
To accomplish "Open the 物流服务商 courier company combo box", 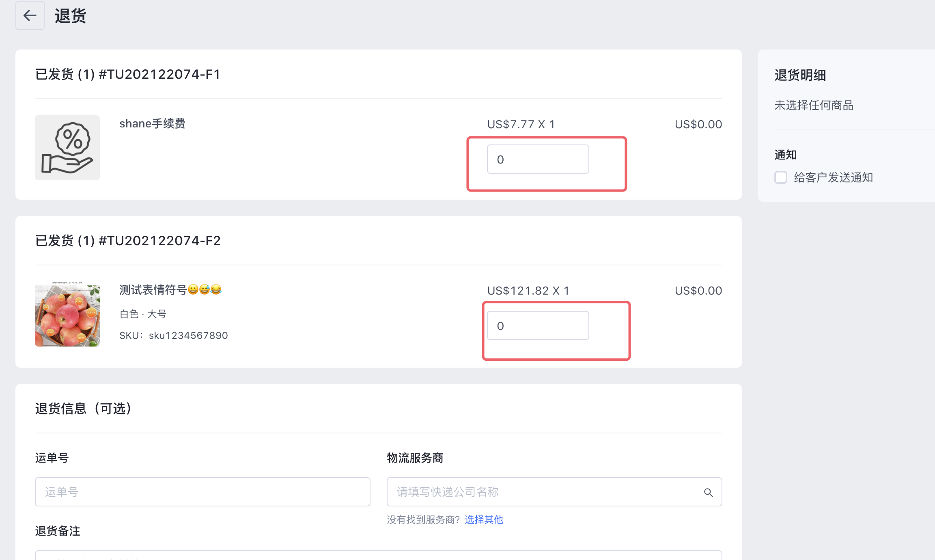I will point(554,492).
